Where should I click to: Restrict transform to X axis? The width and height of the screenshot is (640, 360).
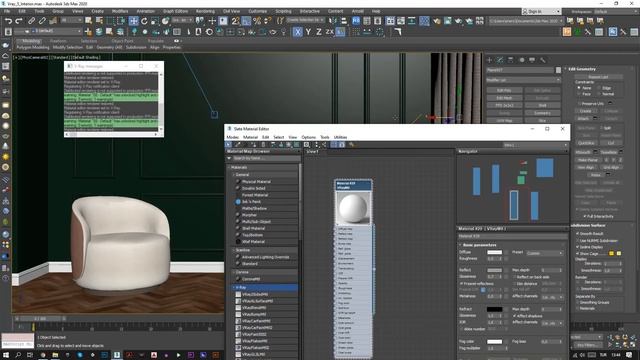click(298, 31)
